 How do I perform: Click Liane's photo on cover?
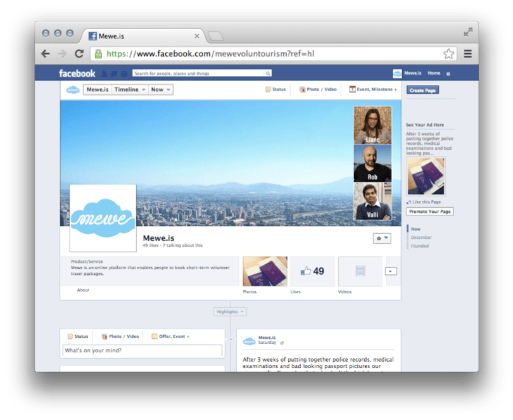(x=372, y=125)
